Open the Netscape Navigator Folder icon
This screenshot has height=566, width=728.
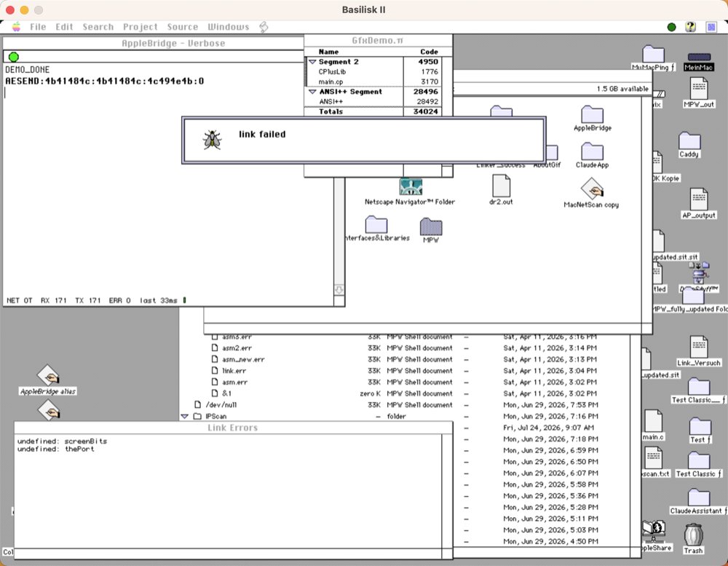[x=411, y=186]
